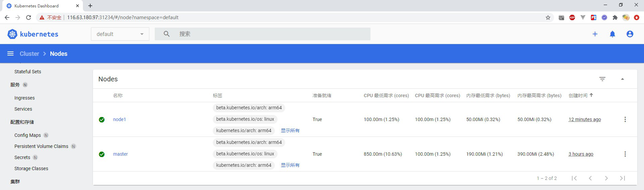Open Persistent Volume Claims in sidebar

41,146
